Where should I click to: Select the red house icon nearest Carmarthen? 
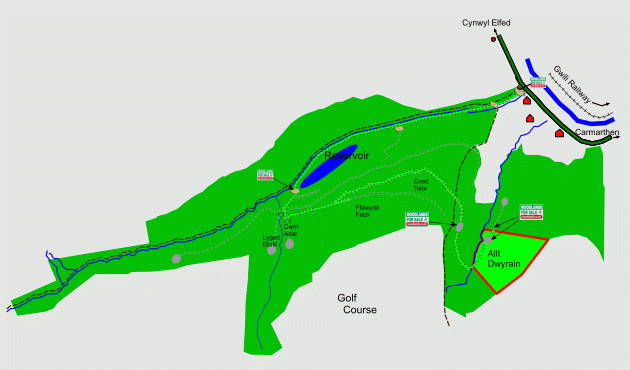559,133
